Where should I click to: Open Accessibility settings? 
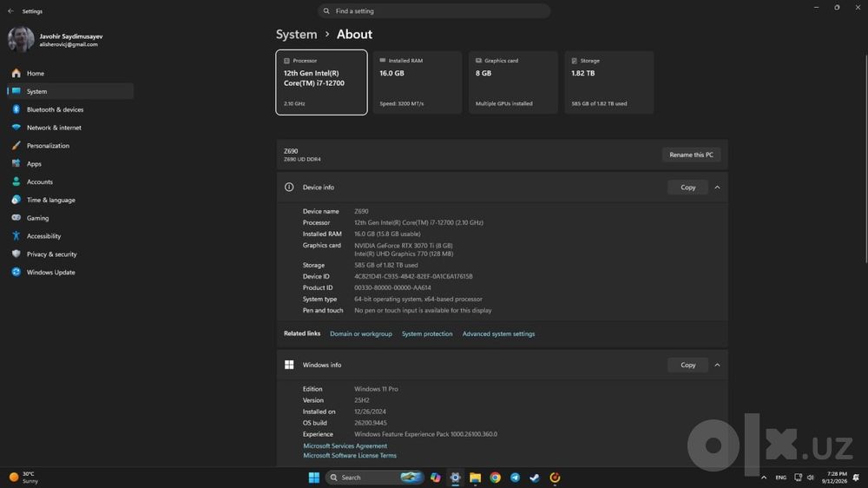[x=70, y=236]
